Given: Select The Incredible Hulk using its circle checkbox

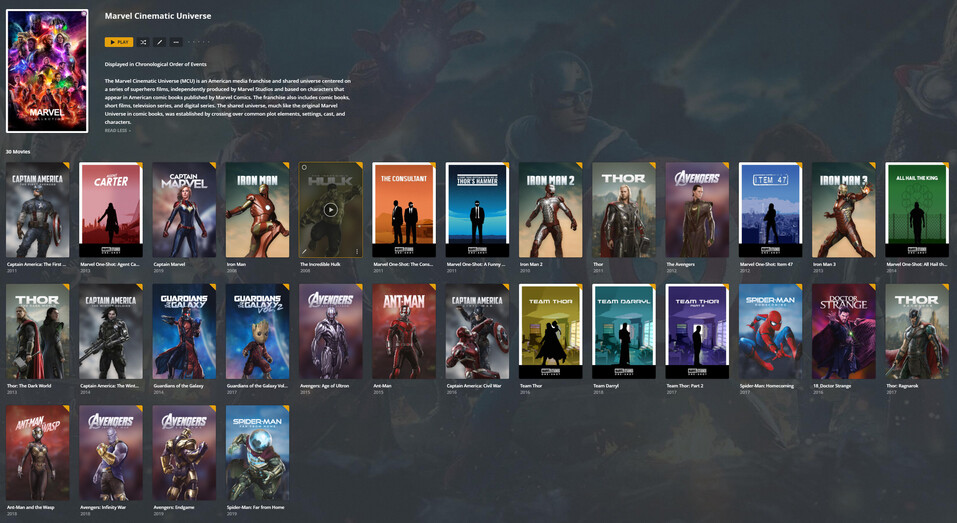Looking at the screenshot, I should click(305, 167).
